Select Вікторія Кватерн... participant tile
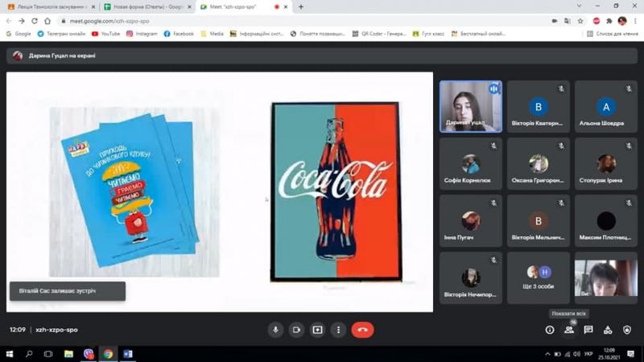 (x=539, y=106)
